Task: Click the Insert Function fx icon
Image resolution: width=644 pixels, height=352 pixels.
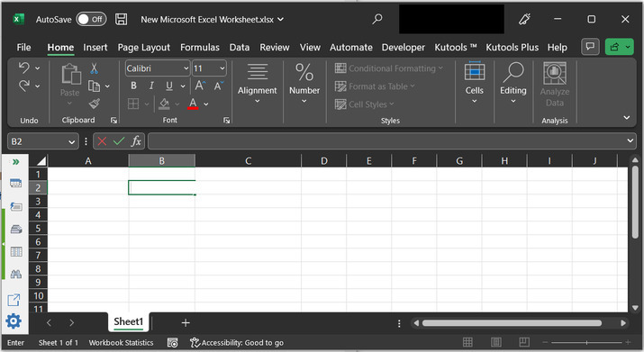Action: tap(136, 141)
